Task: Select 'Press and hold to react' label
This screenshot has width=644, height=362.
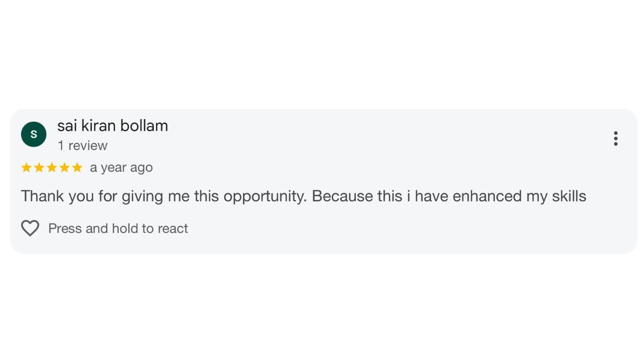Action: click(118, 228)
